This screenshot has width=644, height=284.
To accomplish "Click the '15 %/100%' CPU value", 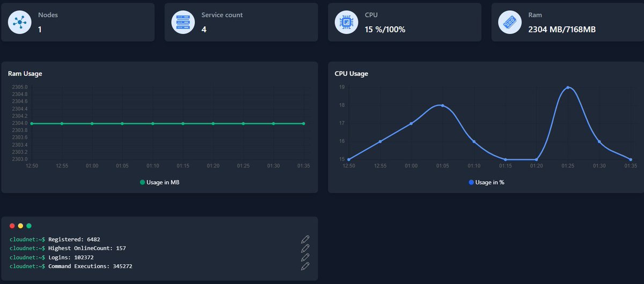I will [385, 30].
